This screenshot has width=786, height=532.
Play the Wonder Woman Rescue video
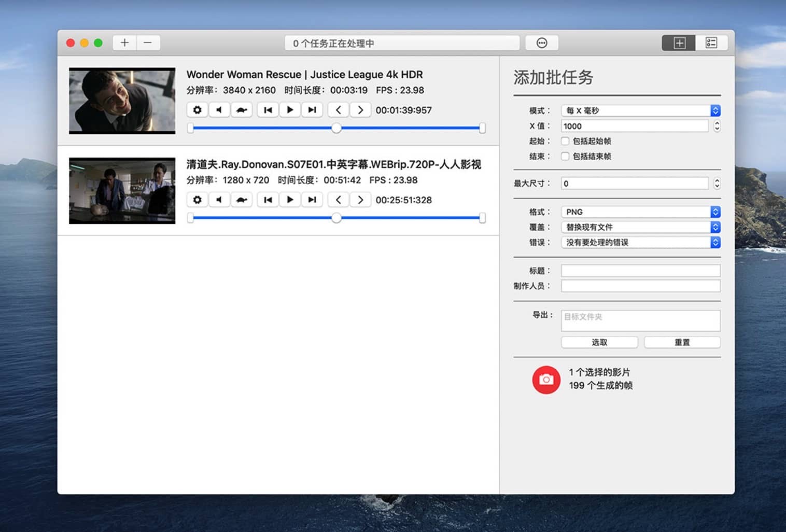click(x=290, y=110)
